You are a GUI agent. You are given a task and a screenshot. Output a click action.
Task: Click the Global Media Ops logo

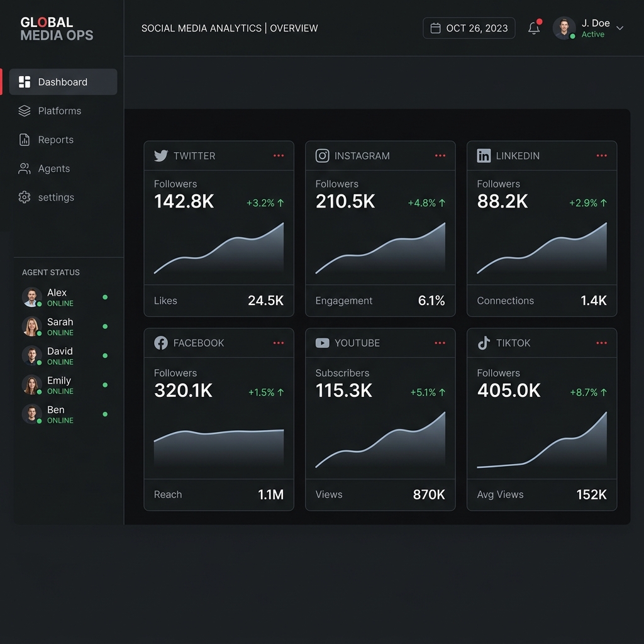[x=57, y=29]
